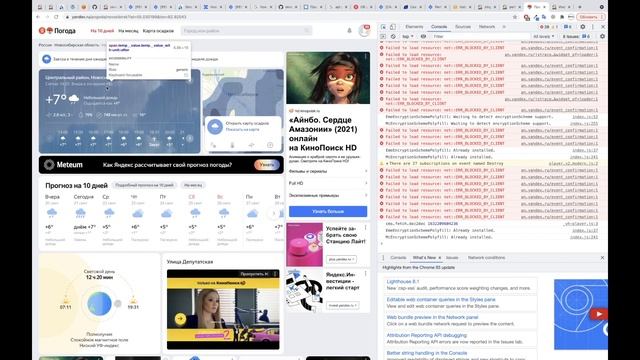Viewport: 640px width, 360px height.
Task: Advance the hourly forecast with the right arrow
Action: [x=190, y=138]
